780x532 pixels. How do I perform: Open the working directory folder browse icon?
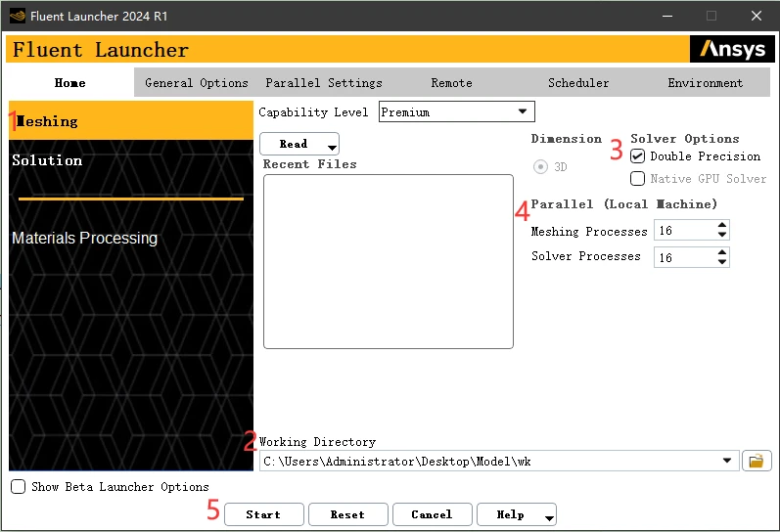[757, 461]
